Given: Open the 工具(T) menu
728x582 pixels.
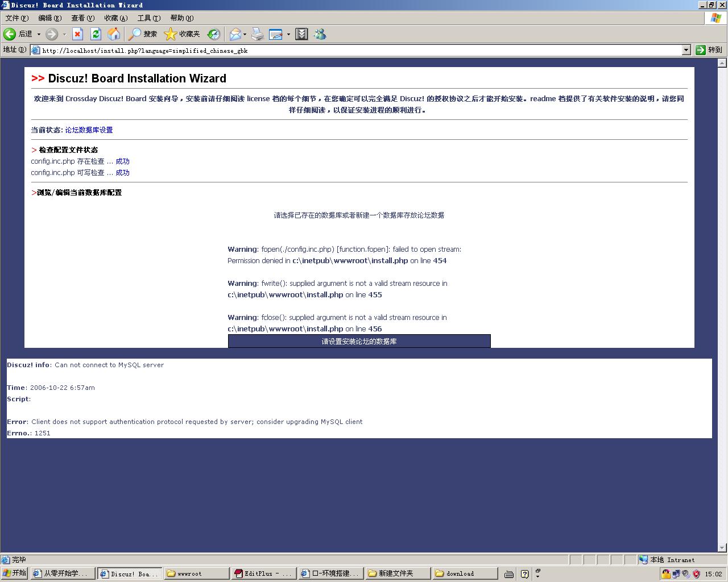Looking at the screenshot, I should click(149, 18).
